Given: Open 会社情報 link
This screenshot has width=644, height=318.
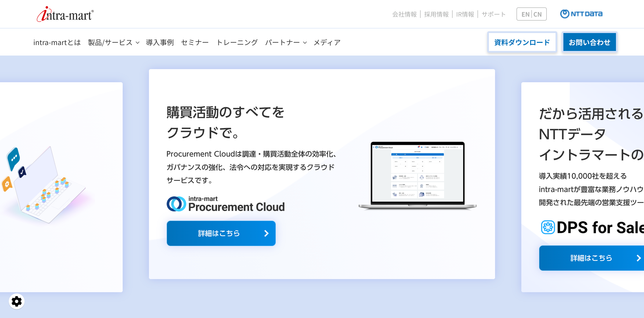Looking at the screenshot, I should [404, 14].
